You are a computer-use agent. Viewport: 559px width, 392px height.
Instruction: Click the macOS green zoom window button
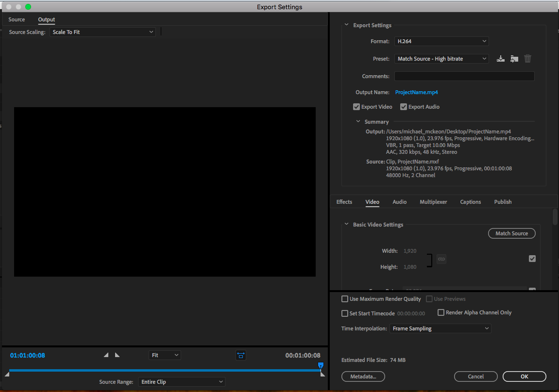pos(28,7)
